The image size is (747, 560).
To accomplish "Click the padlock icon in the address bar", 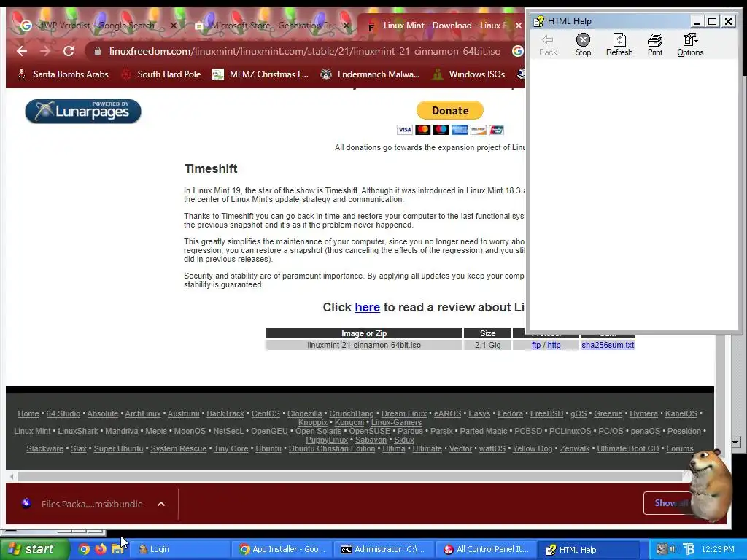I will (98, 51).
